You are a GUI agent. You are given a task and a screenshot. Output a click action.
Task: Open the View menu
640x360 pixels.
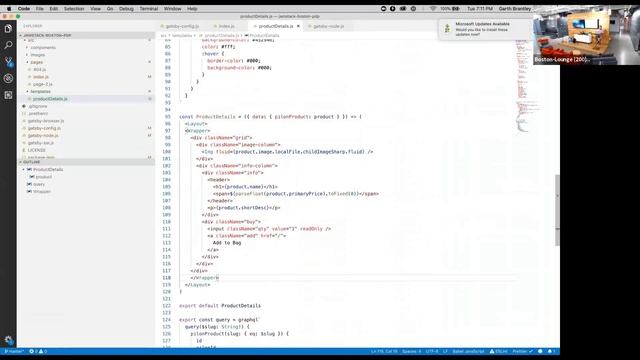(96, 9)
